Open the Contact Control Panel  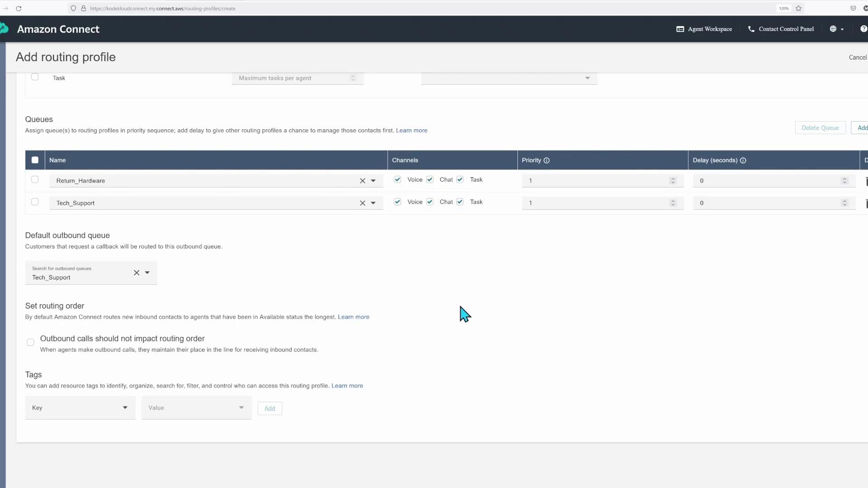(781, 29)
